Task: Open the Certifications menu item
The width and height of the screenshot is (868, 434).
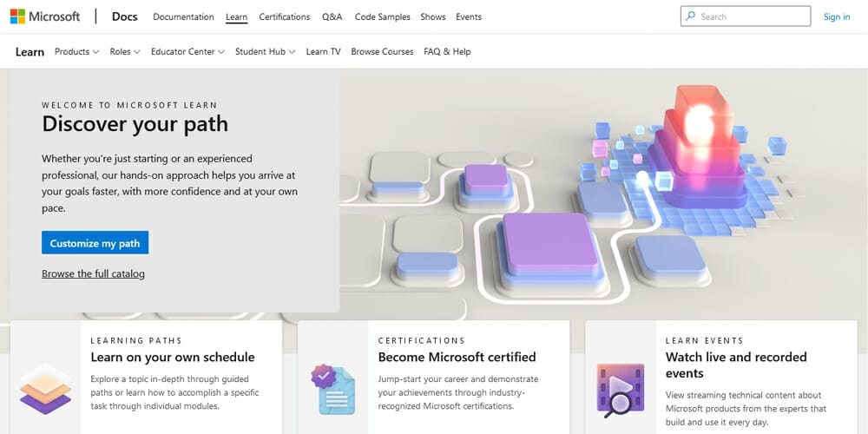Action: pos(285,16)
